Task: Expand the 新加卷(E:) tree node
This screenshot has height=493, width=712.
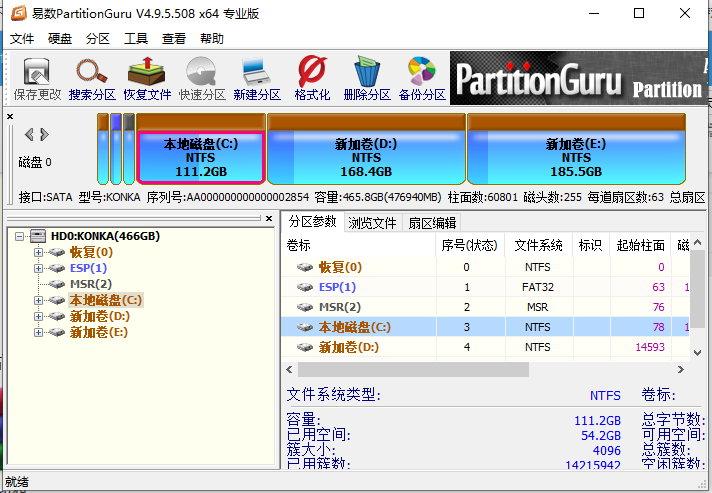Action: point(39,332)
